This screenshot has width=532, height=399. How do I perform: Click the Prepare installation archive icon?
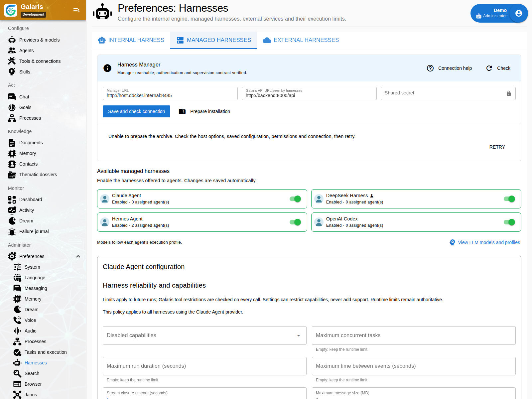[x=182, y=111]
